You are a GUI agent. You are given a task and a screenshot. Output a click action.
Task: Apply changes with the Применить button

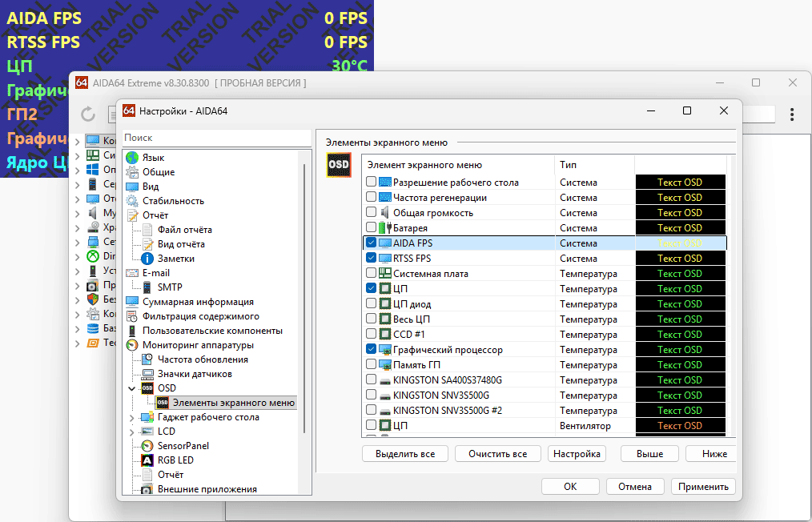click(x=703, y=486)
